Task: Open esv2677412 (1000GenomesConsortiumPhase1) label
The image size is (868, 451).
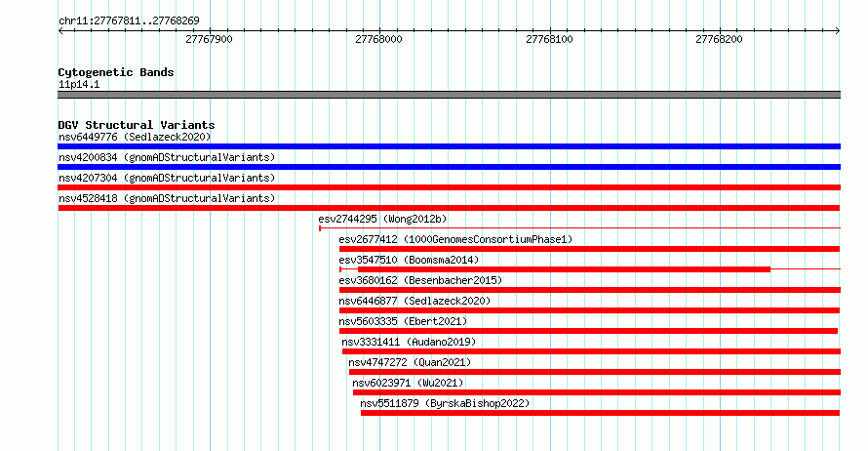Action: (x=455, y=239)
